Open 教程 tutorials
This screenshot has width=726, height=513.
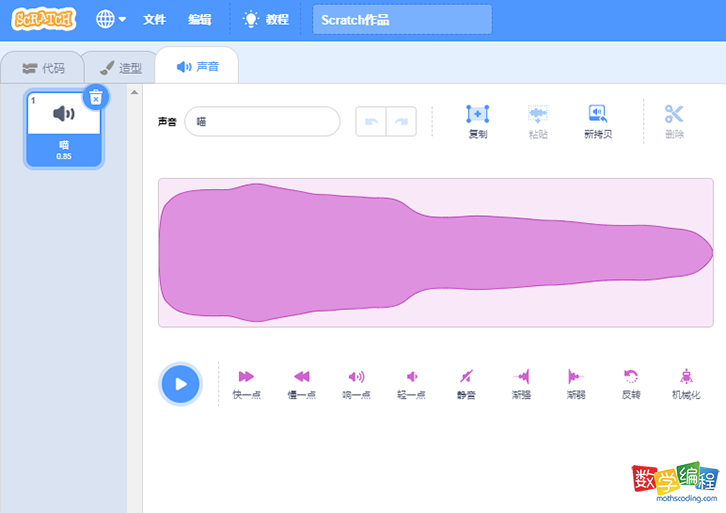pyautogui.click(x=266, y=19)
